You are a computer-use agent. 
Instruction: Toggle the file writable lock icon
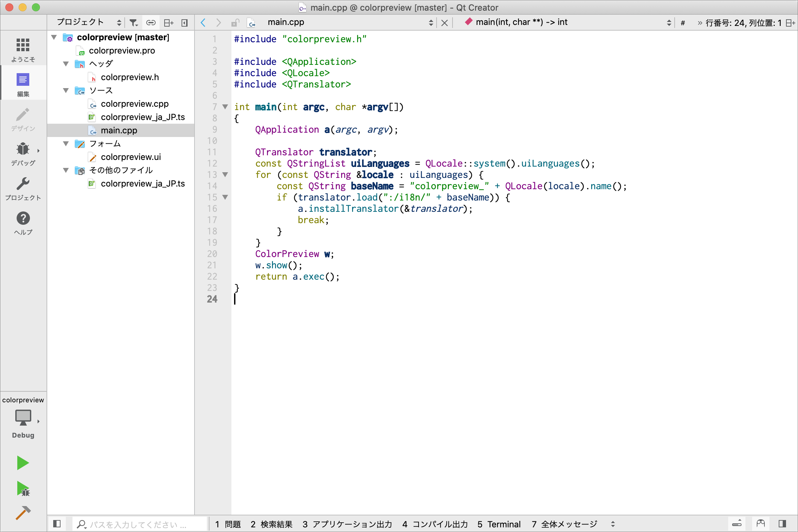(x=235, y=23)
